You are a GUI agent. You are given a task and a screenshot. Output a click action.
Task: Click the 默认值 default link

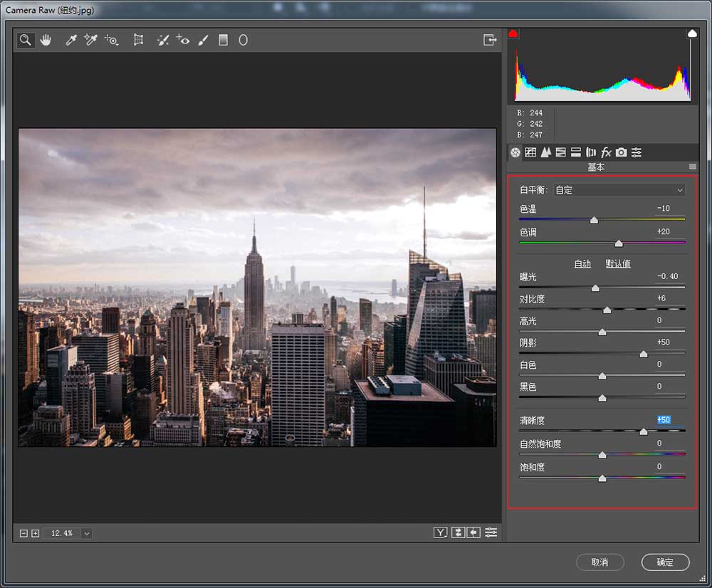(618, 263)
